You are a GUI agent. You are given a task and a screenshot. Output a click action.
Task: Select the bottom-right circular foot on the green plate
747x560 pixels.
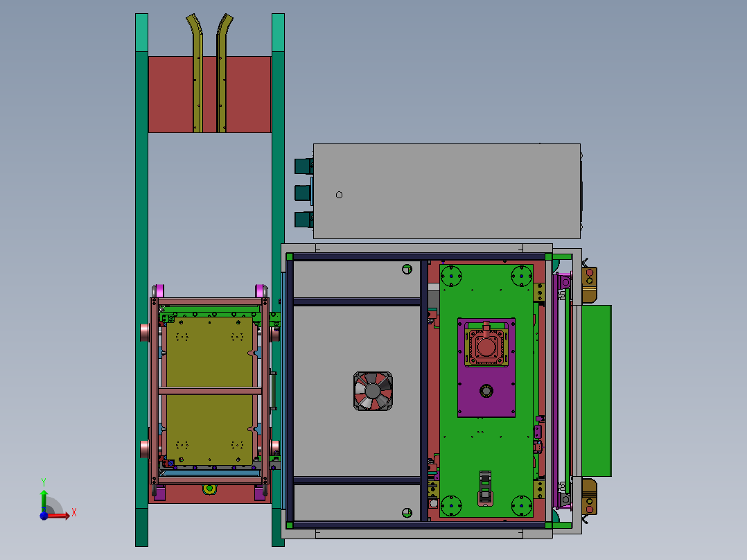point(522,506)
